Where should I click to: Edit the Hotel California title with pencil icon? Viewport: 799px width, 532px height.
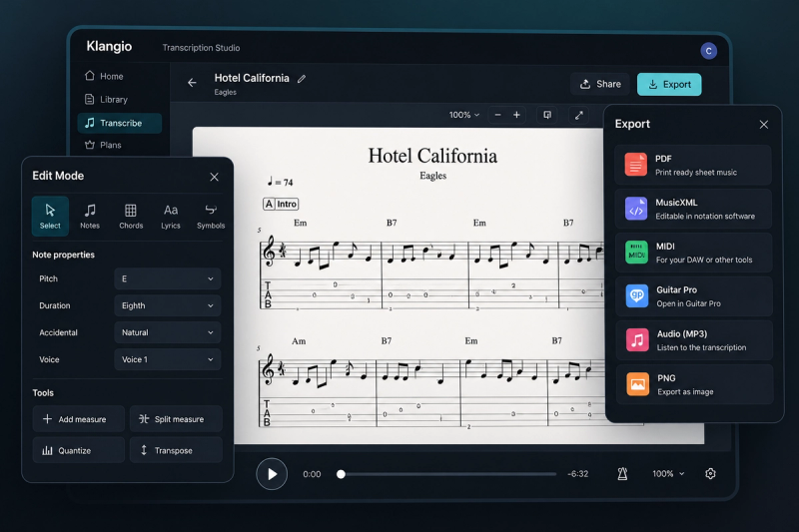click(302, 79)
